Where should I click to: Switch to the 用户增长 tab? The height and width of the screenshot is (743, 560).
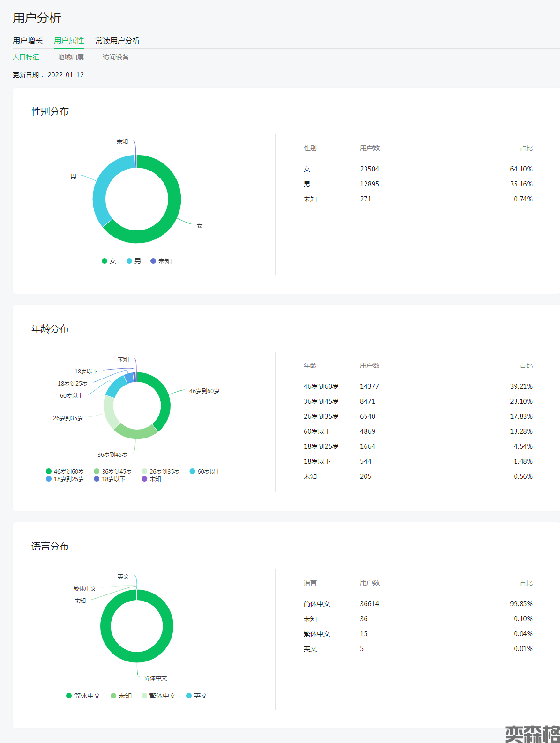[x=27, y=41]
